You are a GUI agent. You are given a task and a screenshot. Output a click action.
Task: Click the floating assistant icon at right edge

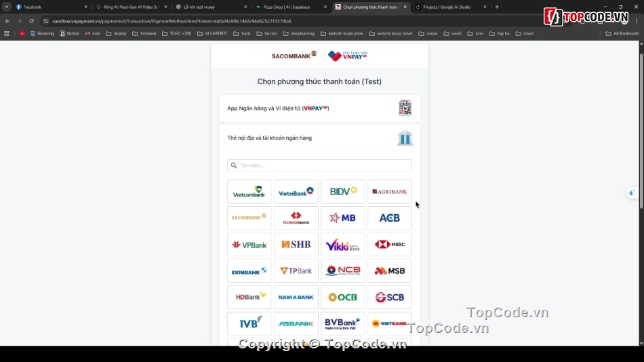coord(632,193)
